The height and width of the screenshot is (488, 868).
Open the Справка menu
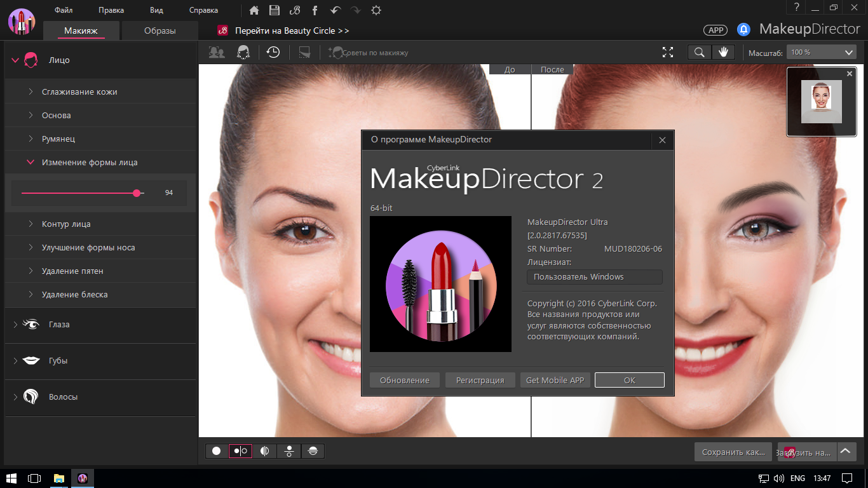coord(203,10)
